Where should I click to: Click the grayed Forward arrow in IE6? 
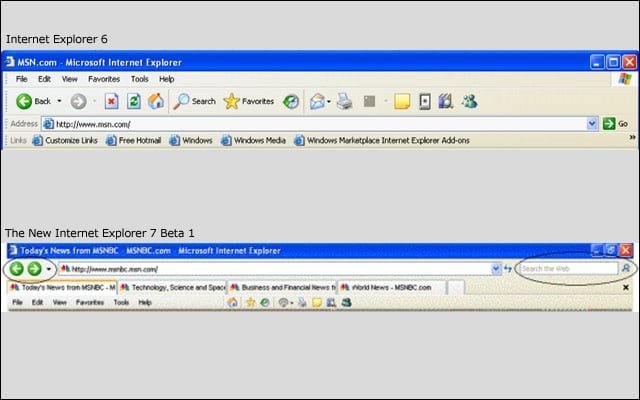78,101
